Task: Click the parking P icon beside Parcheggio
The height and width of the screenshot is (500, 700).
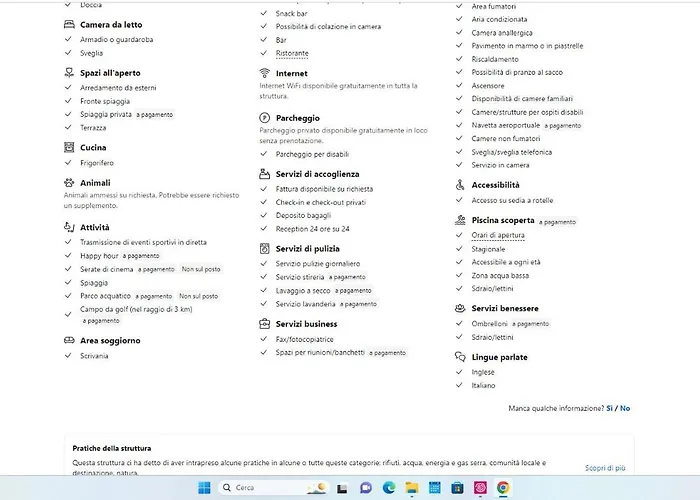Action: pyautogui.click(x=264, y=118)
